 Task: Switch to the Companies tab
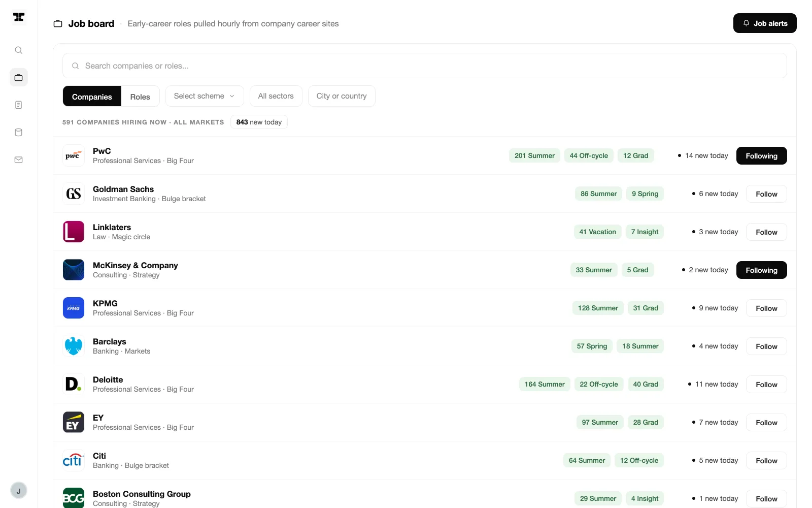point(92,97)
